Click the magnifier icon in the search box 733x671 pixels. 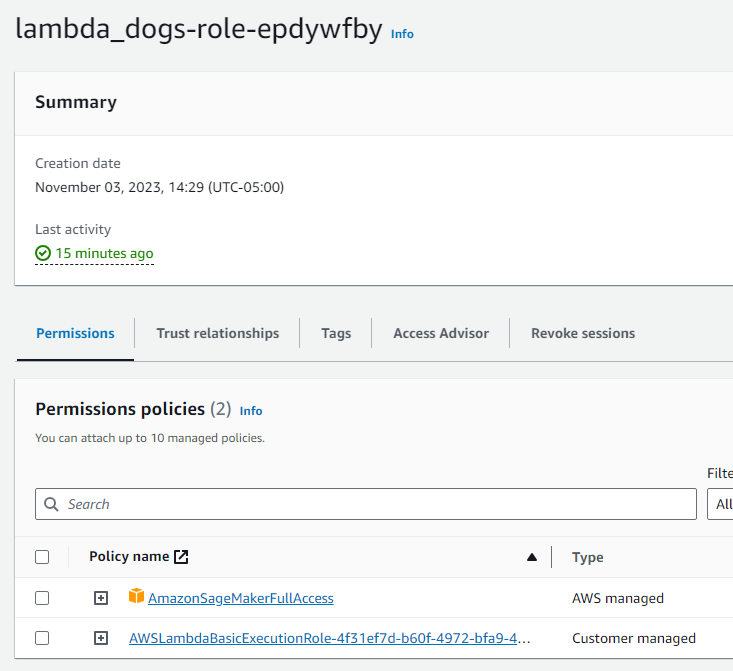52,504
